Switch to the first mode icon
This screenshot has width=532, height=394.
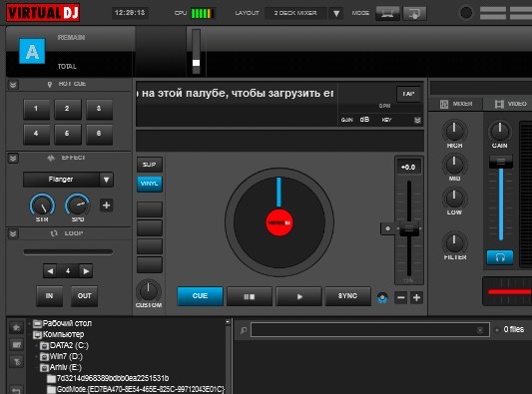pyautogui.click(x=387, y=14)
